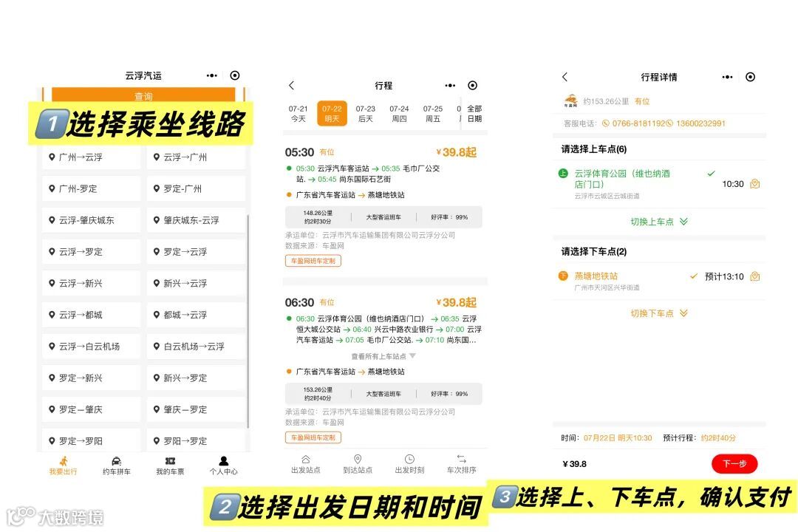Select route 肇庆城东-云浮
This screenshot has height=532, width=798.
click(196, 220)
